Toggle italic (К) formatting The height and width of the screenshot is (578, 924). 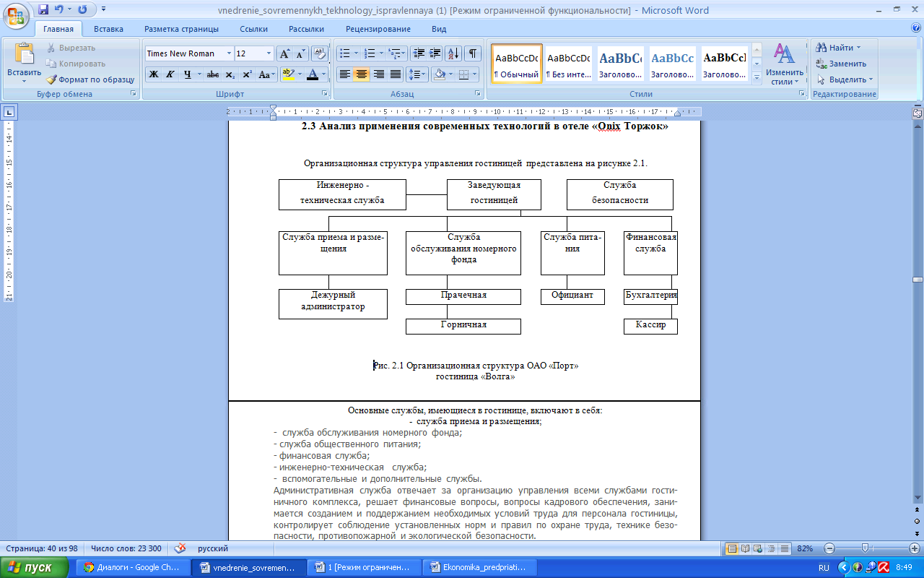(170, 74)
